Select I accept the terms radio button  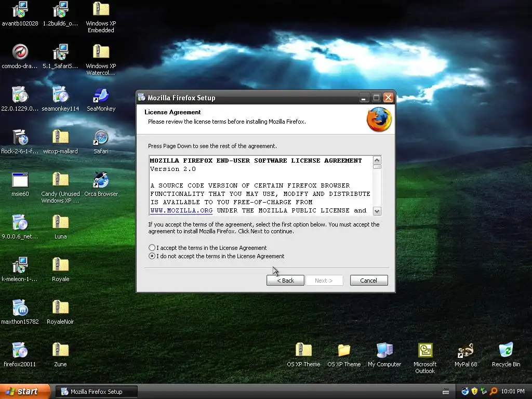[x=152, y=248]
